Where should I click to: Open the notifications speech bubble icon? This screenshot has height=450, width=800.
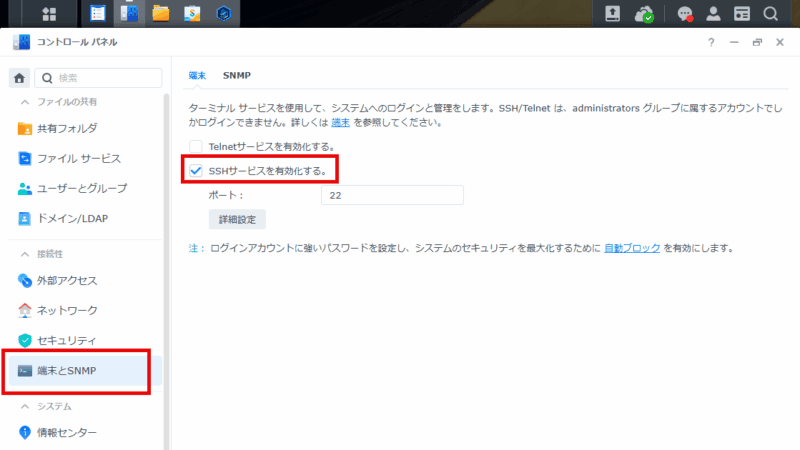coord(685,14)
